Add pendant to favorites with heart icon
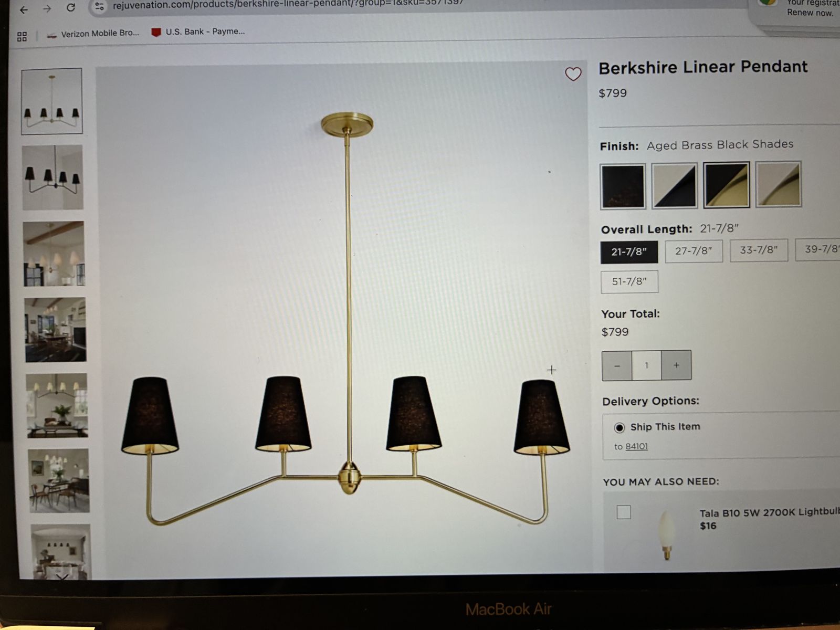The image size is (840, 630). point(573,74)
